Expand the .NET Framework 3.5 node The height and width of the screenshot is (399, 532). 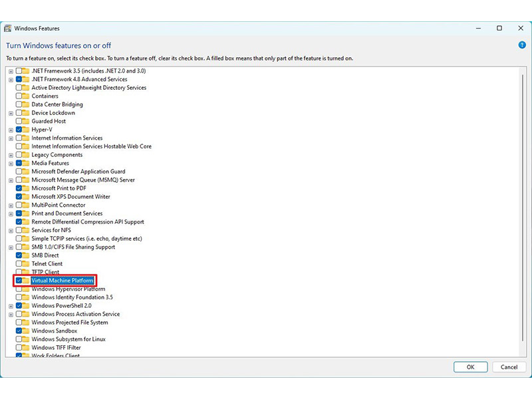(x=11, y=71)
